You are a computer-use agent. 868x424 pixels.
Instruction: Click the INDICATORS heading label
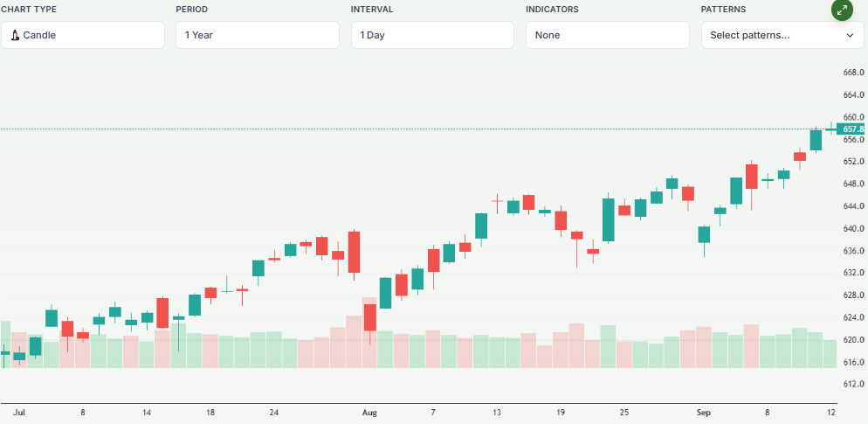552,10
